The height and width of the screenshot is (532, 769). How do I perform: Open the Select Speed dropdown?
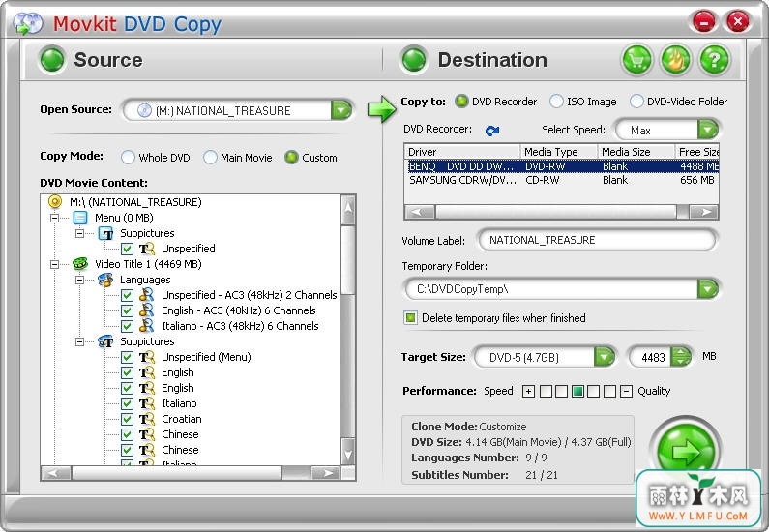707,130
